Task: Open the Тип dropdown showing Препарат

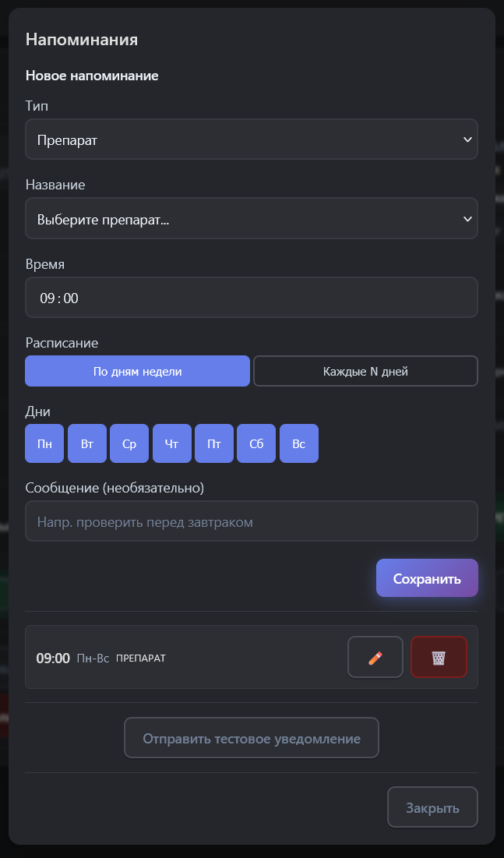Action: 251,139
